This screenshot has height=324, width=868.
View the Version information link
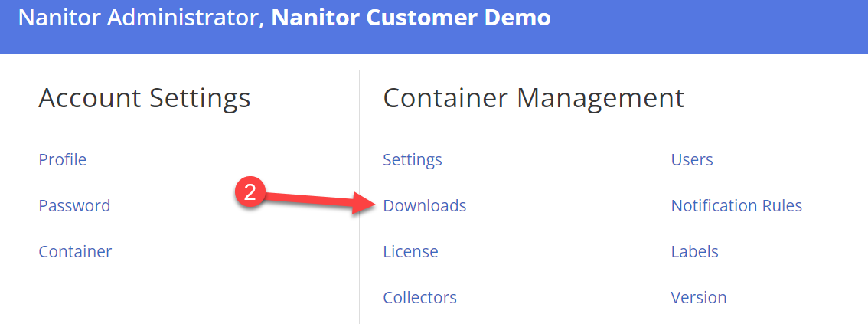tap(698, 297)
